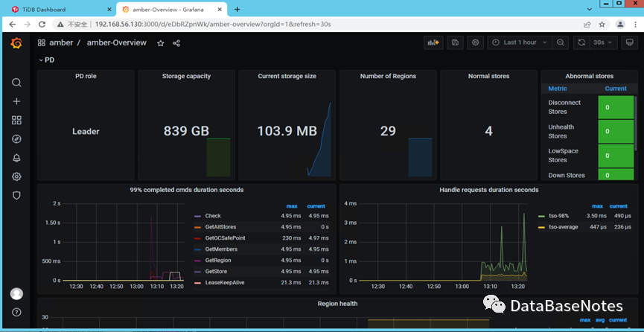Close the TiDB Dashboard tab
The height and width of the screenshot is (332, 644).
pyautogui.click(x=109, y=10)
